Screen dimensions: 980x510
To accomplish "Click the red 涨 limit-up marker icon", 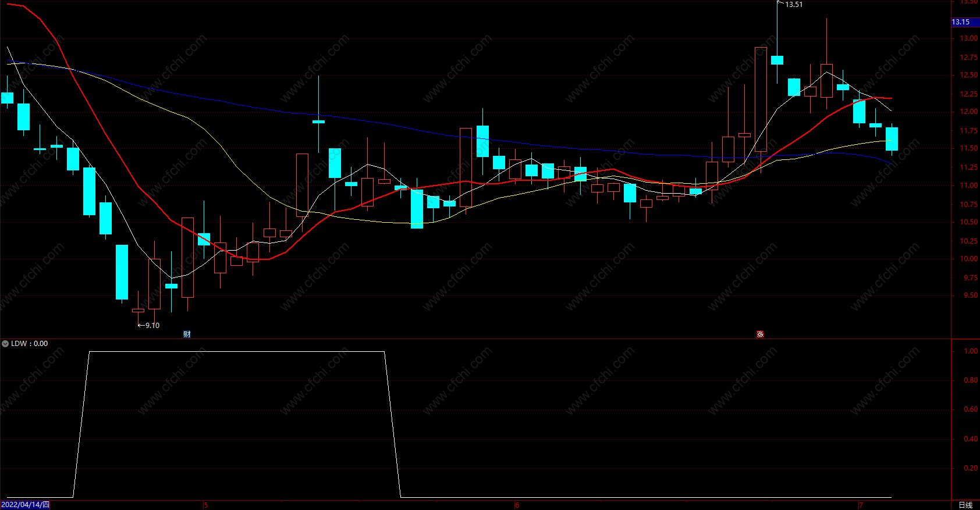I will click(760, 334).
